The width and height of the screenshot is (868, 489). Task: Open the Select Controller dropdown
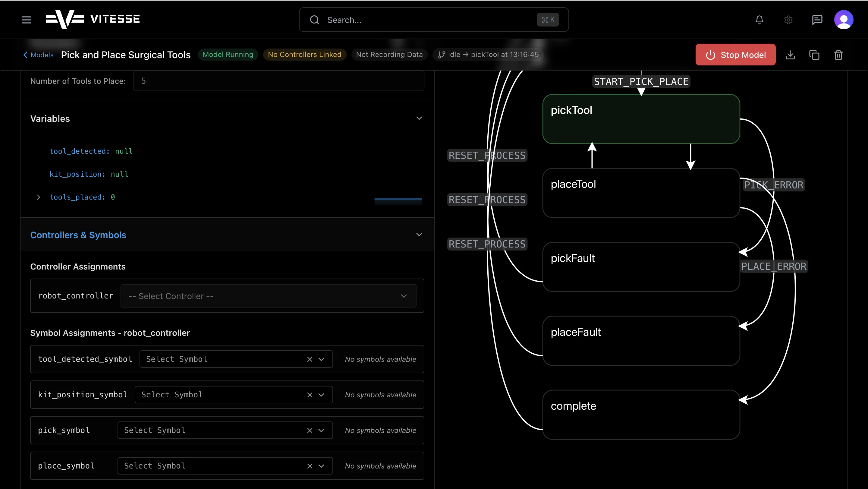tap(268, 296)
